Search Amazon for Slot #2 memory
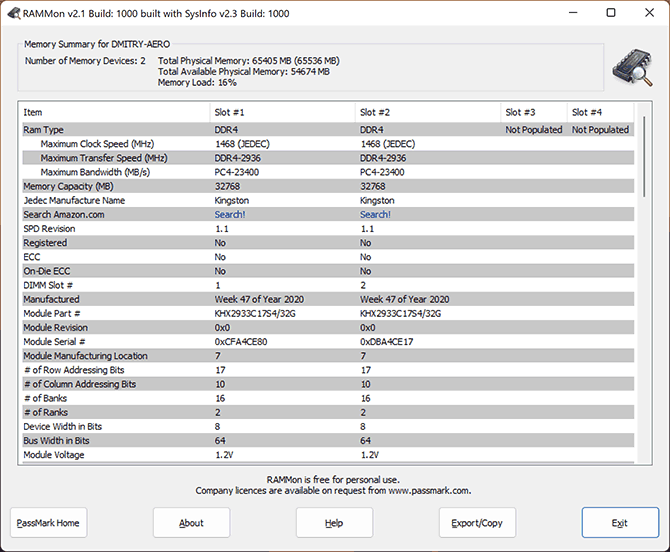Image resolution: width=670 pixels, height=552 pixels. pyautogui.click(x=375, y=214)
